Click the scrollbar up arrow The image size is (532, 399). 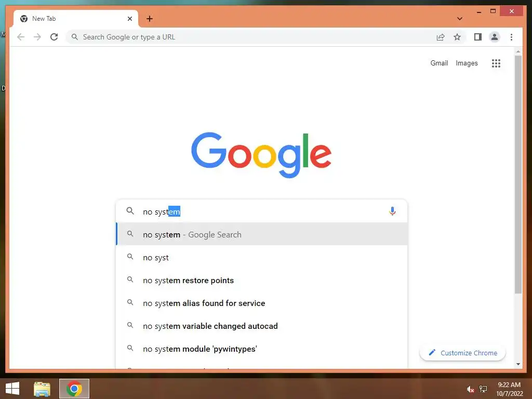point(518,51)
